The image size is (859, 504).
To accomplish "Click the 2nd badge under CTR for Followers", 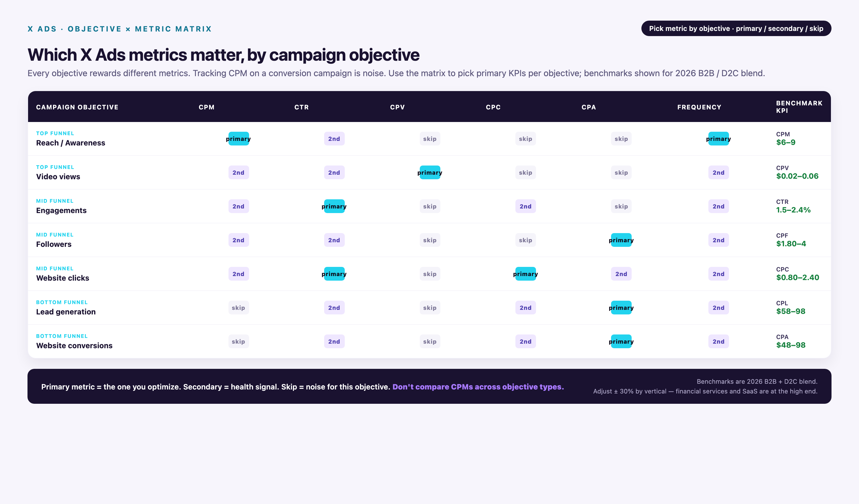I will point(334,240).
